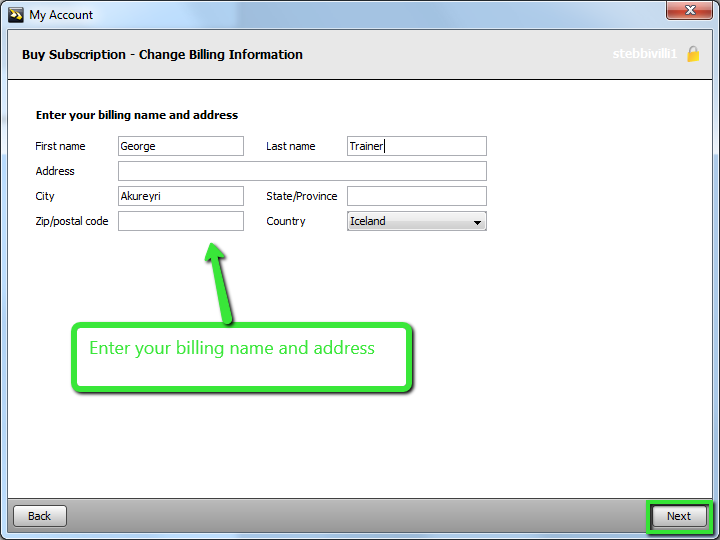Click into the Last name field

coord(416,146)
